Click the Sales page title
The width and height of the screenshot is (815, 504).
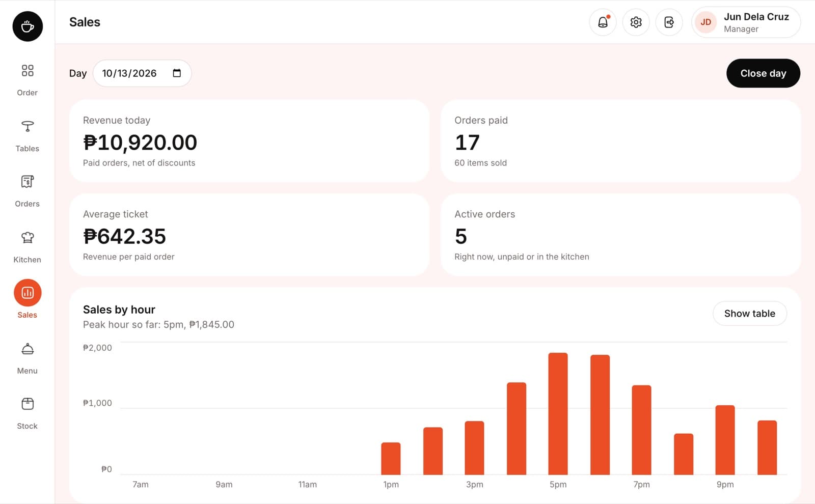pyautogui.click(x=85, y=22)
